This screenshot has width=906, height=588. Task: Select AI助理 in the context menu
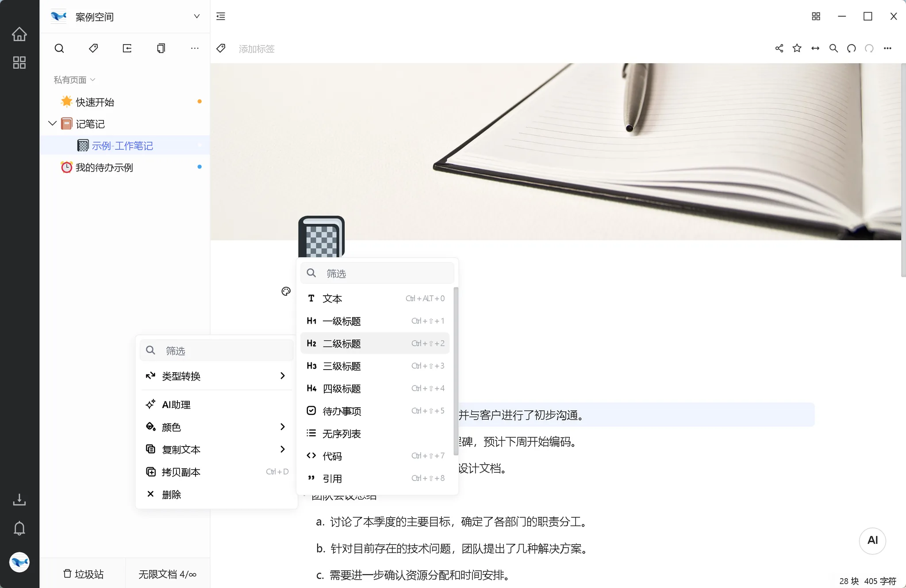pos(217,405)
